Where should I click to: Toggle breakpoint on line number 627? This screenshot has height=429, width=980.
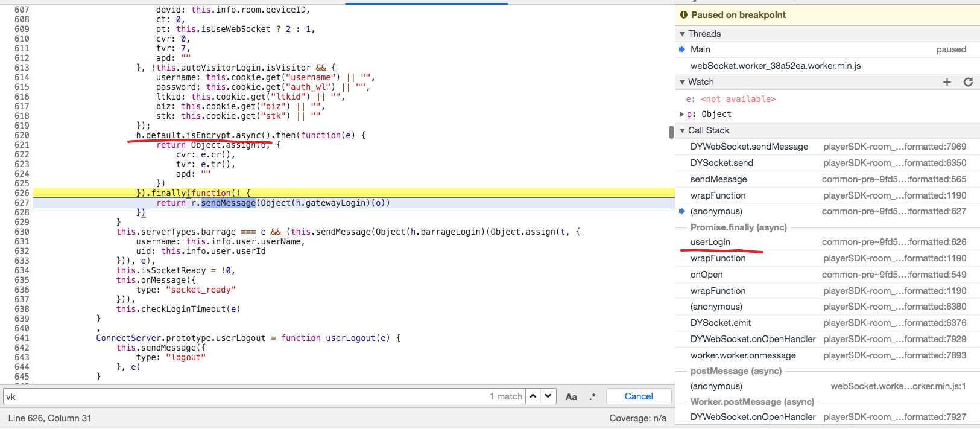[x=22, y=203]
